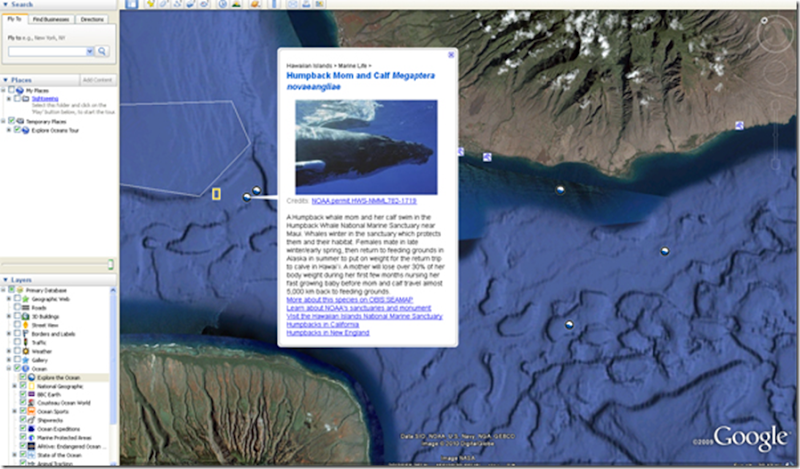The height and width of the screenshot is (469, 800).
Task: Collapse the Places panel triangle
Action: pos(6,80)
